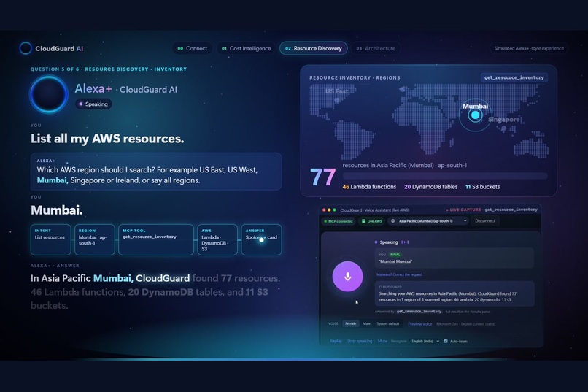Click the Preview voice link
Image resolution: width=588 pixels, height=392 pixels.
420,323
